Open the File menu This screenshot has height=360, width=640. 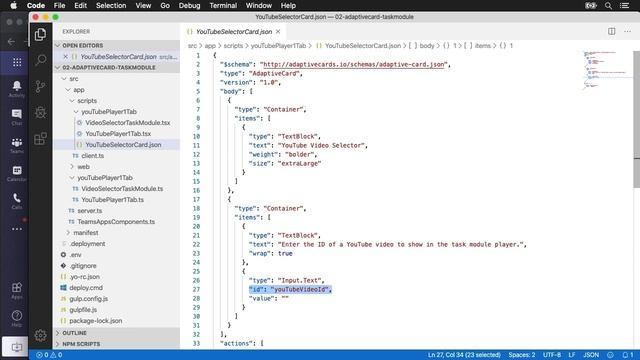[x=59, y=6]
